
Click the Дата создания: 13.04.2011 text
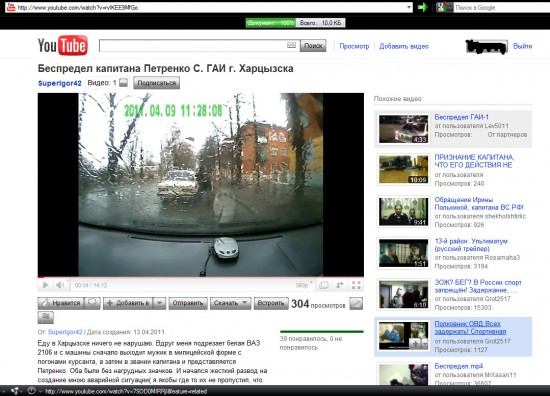tap(126, 332)
